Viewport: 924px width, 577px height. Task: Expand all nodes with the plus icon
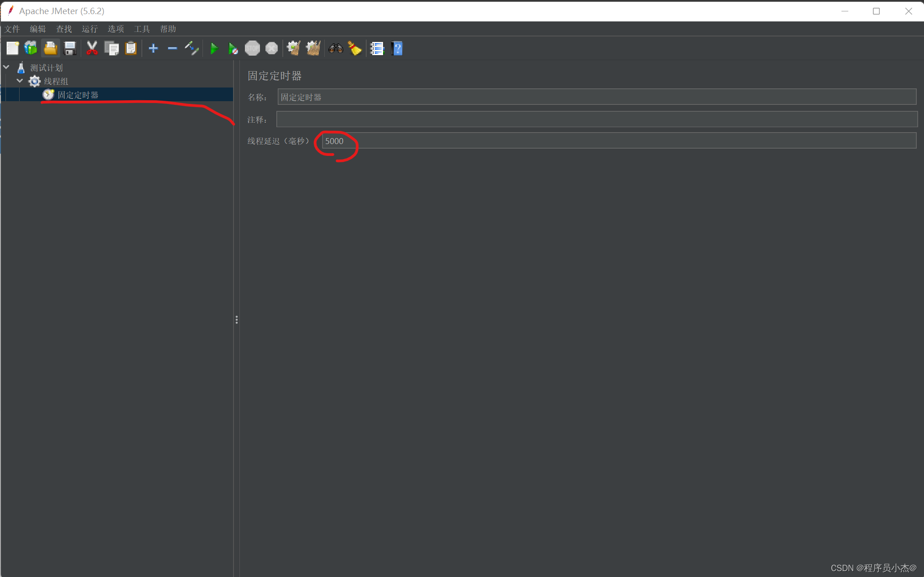(153, 48)
